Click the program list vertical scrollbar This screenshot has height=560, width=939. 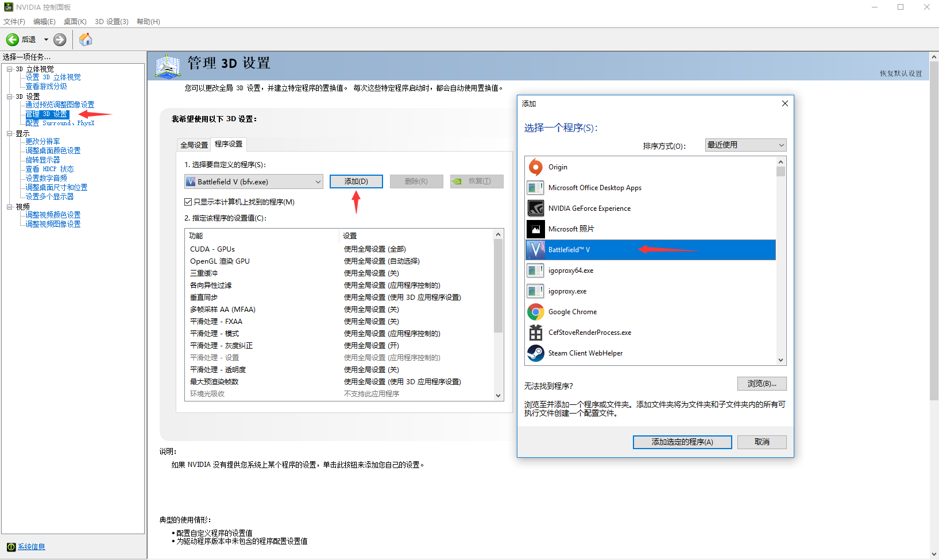click(780, 261)
